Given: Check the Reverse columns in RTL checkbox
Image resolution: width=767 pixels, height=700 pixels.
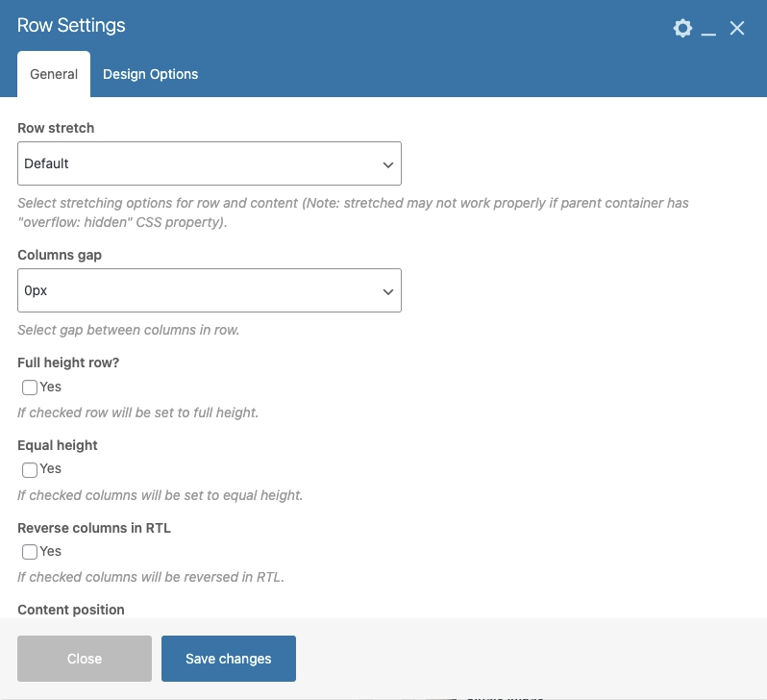Looking at the screenshot, I should point(30,552).
